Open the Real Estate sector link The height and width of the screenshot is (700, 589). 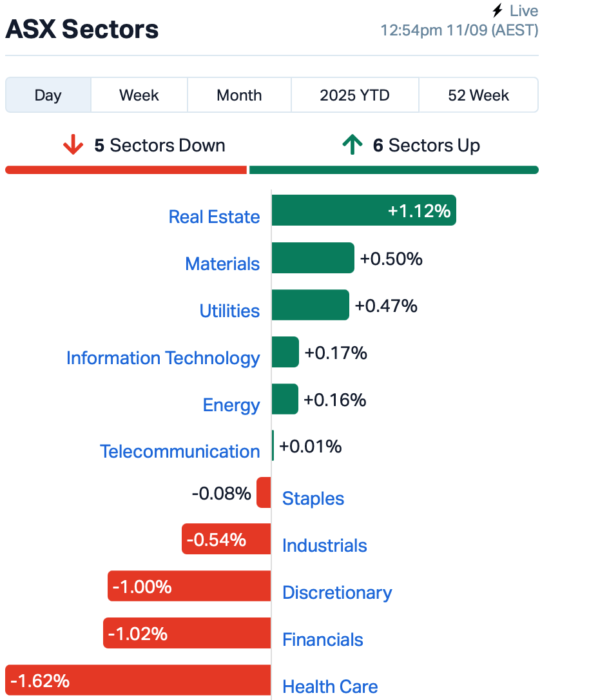(214, 217)
